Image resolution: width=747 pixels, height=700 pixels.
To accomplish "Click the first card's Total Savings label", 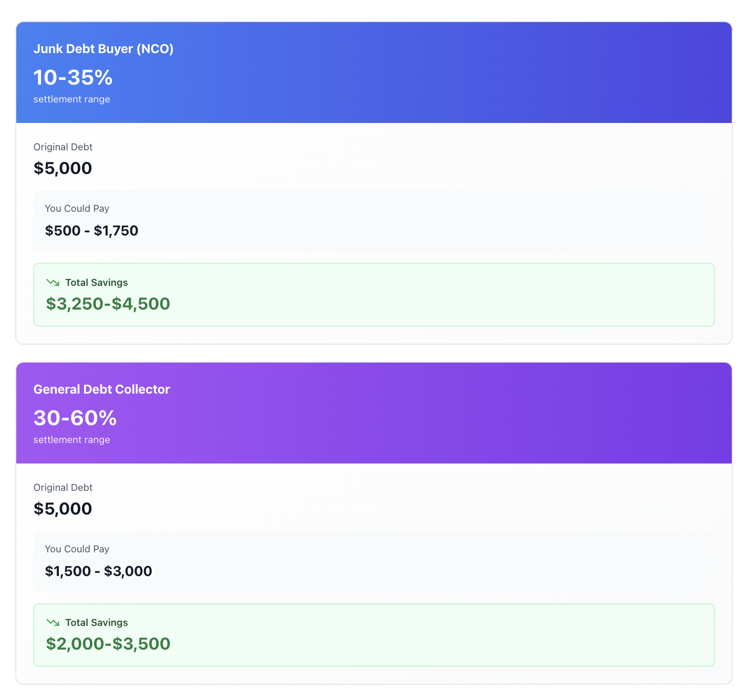I will pyautogui.click(x=97, y=282).
